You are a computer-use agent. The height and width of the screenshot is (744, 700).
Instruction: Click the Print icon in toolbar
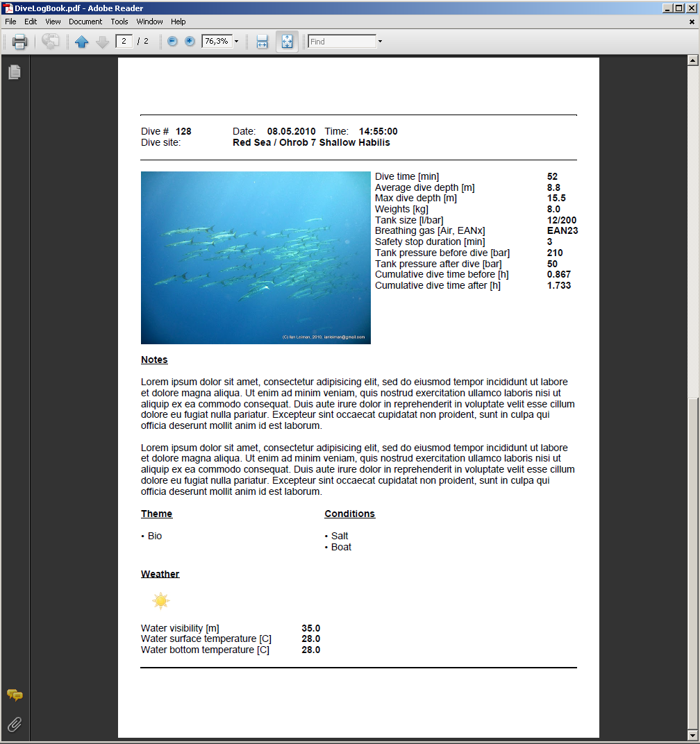(19, 42)
